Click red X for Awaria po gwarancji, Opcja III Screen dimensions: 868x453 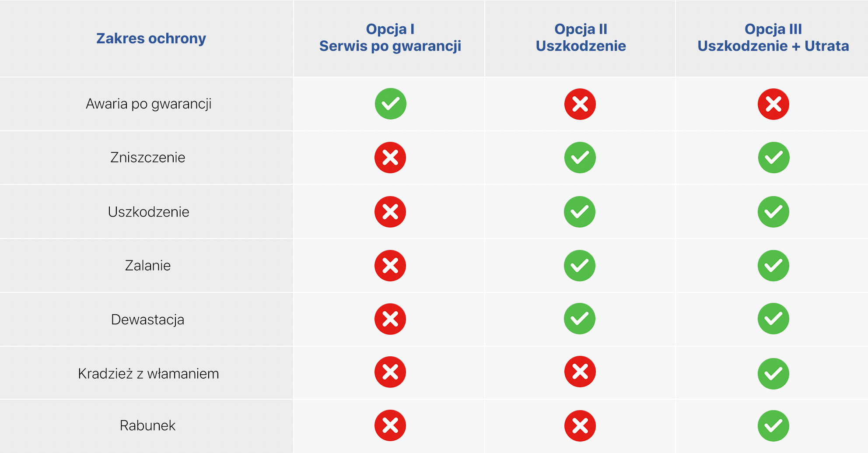click(773, 104)
